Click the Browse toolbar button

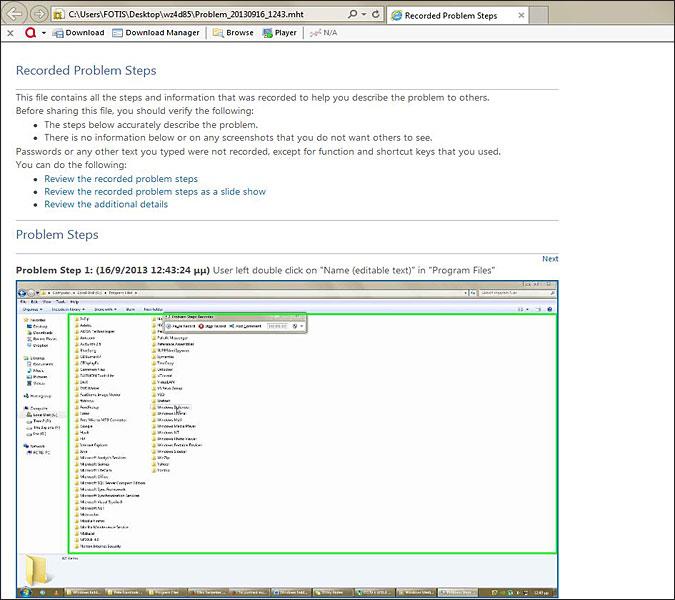tap(232, 33)
